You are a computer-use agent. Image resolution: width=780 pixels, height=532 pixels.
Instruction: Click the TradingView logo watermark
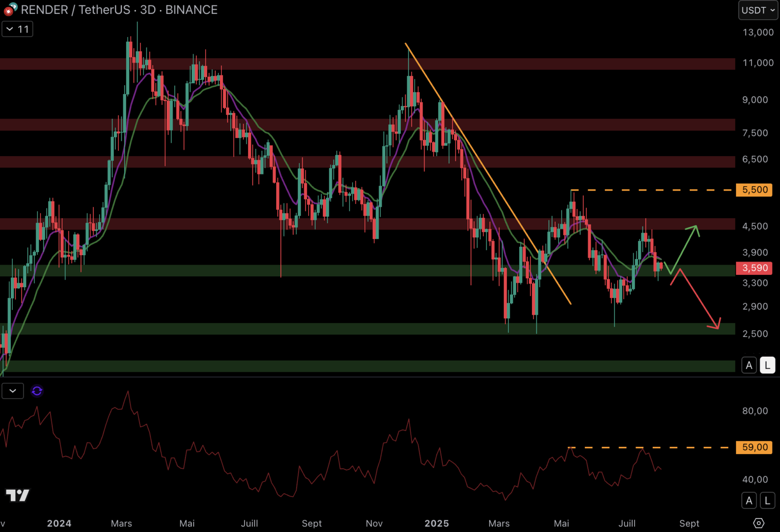tap(18, 495)
